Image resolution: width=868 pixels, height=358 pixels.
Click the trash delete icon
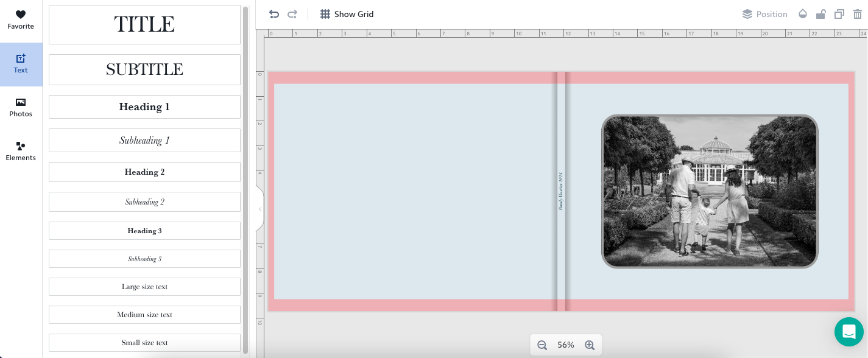point(857,14)
